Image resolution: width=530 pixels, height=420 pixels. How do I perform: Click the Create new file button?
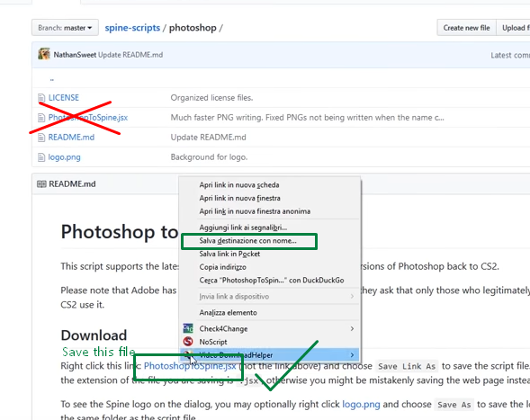466,28
